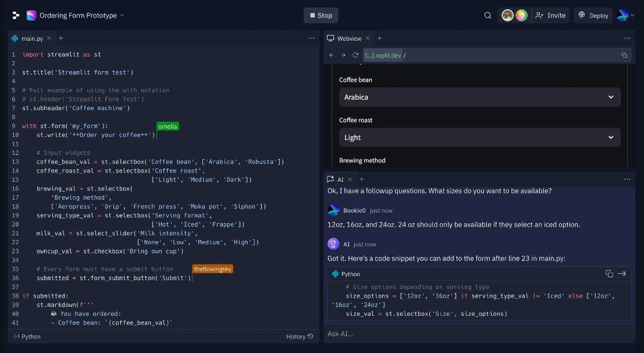The width and height of the screenshot is (644, 353).
Task: Open webview in new window icon
Action: pos(624,55)
